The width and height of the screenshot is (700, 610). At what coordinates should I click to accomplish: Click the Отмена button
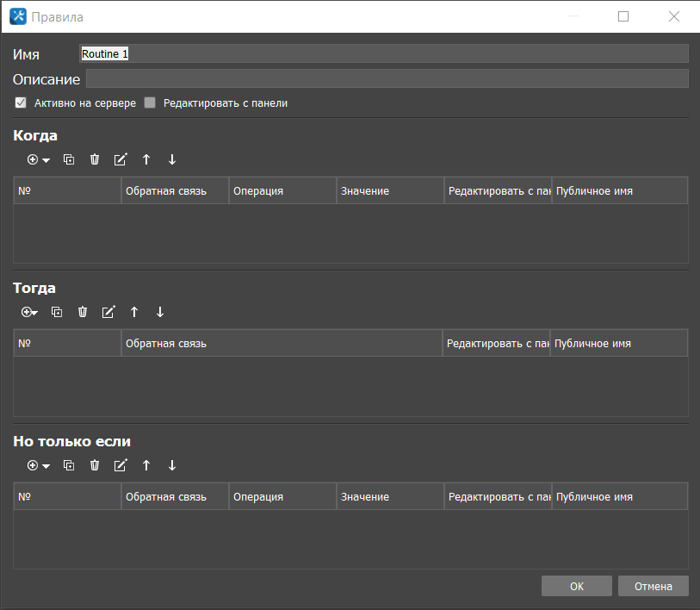653,586
